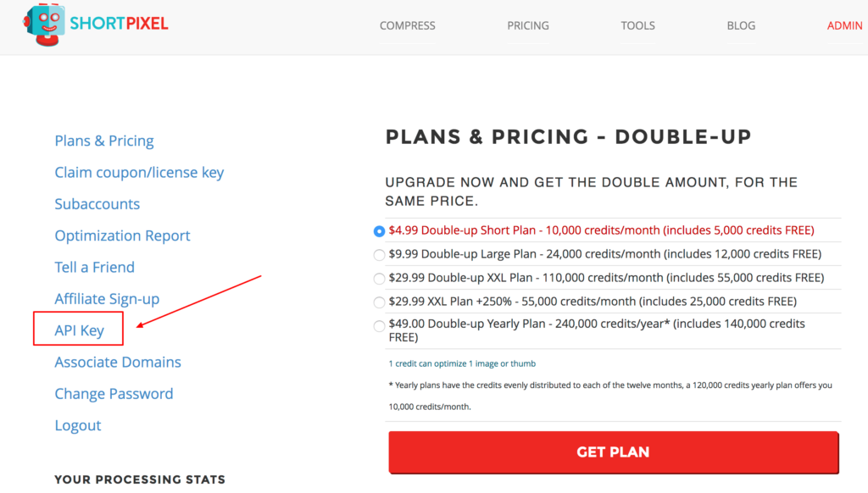This screenshot has width=868, height=493.
Task: Visit the Blog from the navigation bar
Action: point(741,25)
